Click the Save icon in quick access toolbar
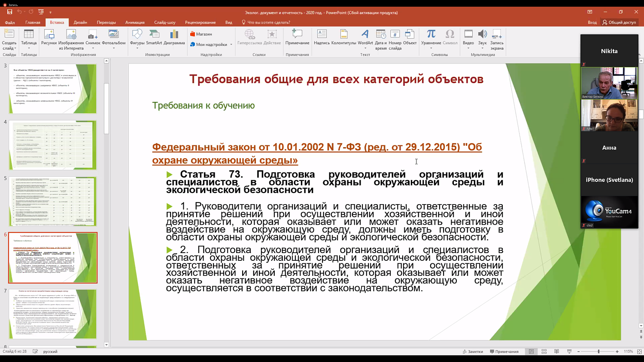The height and width of the screenshot is (362, 644). [x=9, y=12]
